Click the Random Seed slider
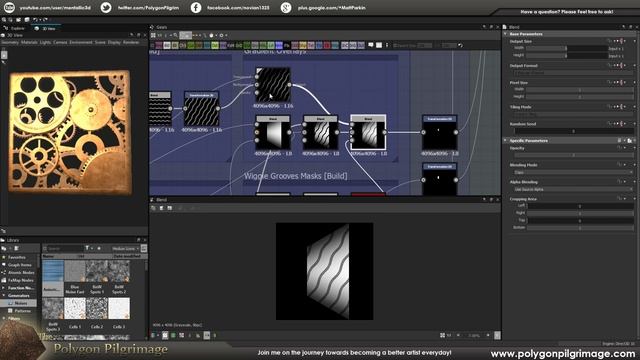 coord(573,131)
